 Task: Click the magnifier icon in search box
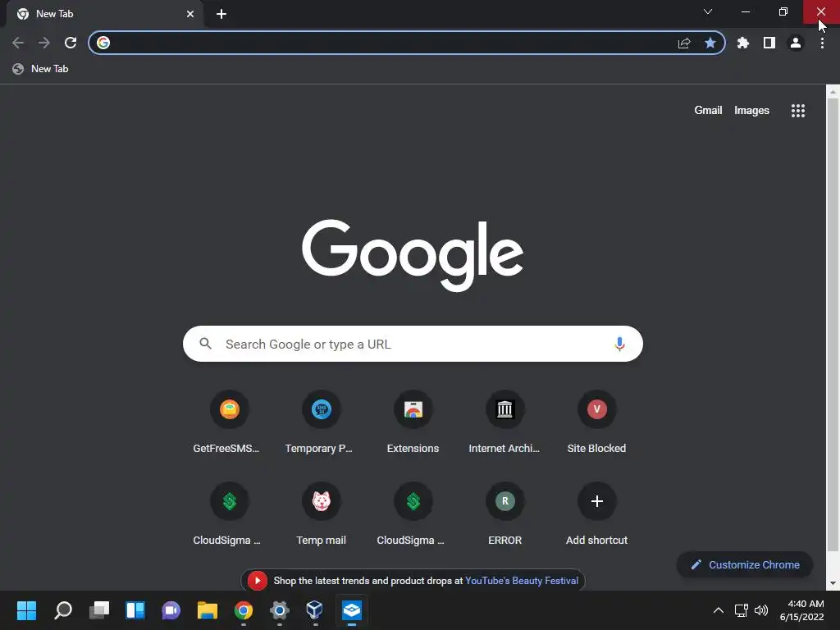click(x=206, y=344)
